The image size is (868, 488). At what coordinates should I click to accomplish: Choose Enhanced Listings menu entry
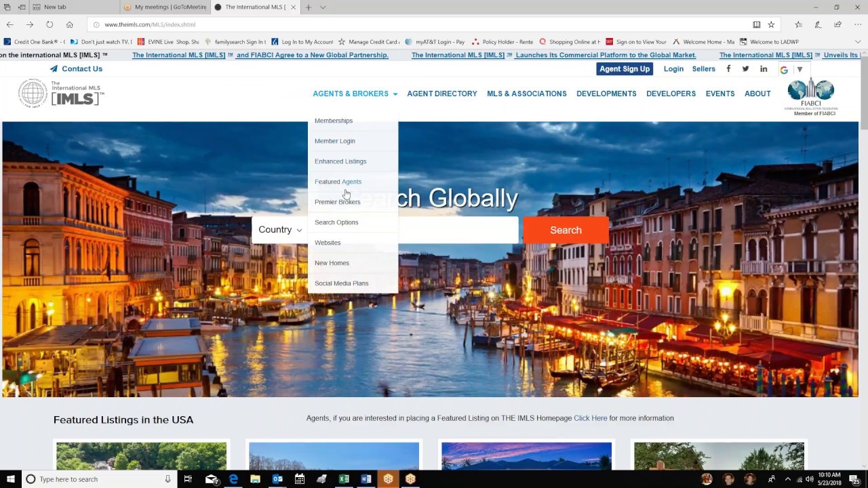(x=340, y=161)
